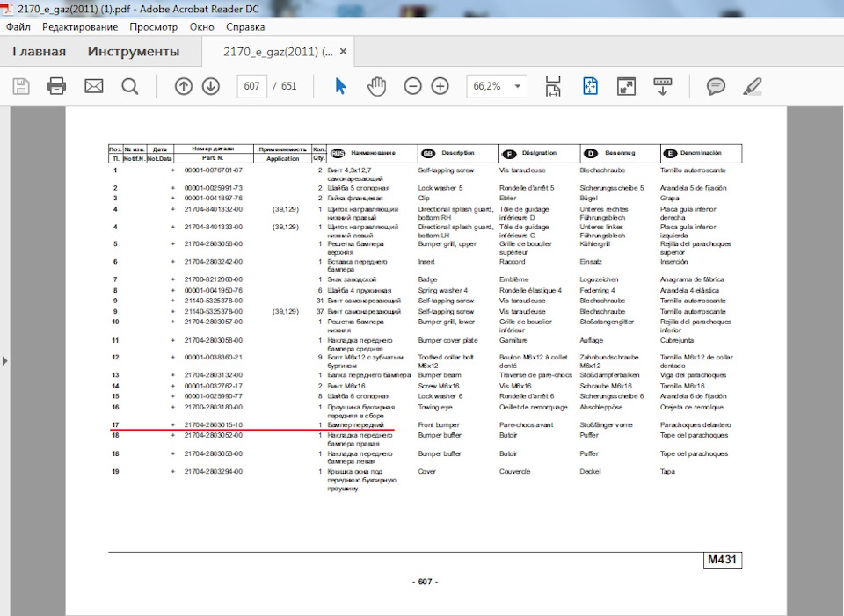The height and width of the screenshot is (616, 844).
Task: Close the 2170_e_gaz(2011) document tab
Action: pyautogui.click(x=343, y=52)
